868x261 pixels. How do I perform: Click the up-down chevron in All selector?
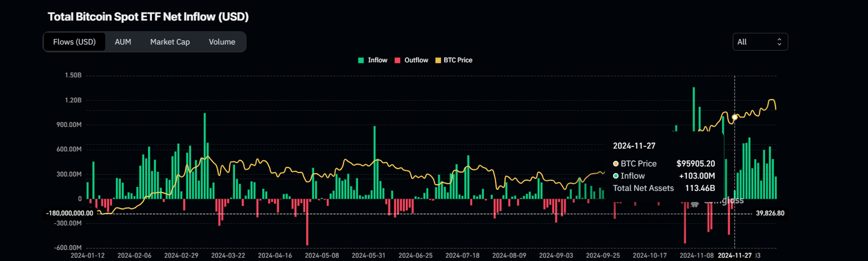(x=779, y=42)
